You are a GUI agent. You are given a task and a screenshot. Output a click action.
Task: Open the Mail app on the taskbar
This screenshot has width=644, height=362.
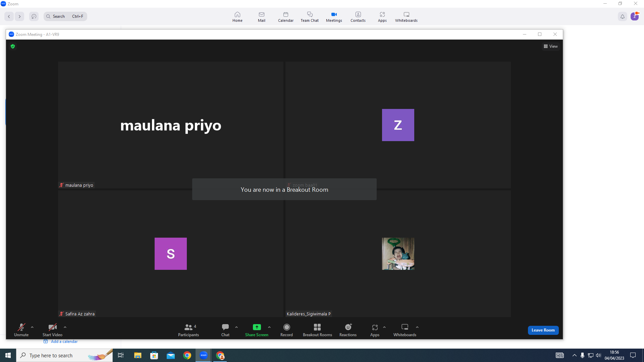[171, 355]
